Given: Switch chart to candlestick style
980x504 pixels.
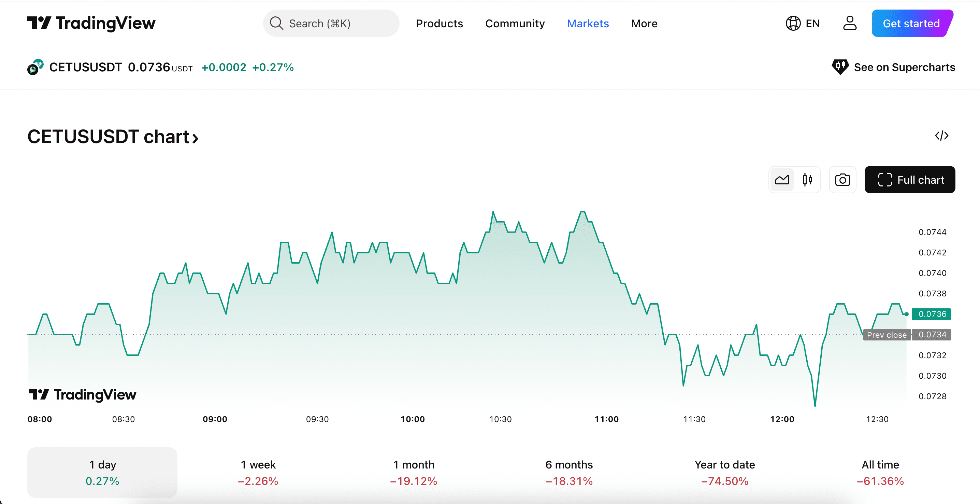Looking at the screenshot, I should (807, 180).
